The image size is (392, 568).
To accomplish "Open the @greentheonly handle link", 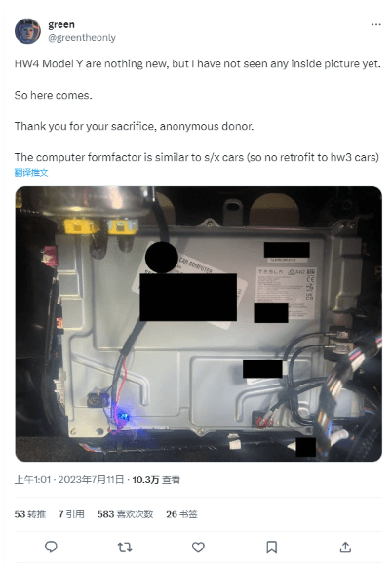I will [82, 38].
